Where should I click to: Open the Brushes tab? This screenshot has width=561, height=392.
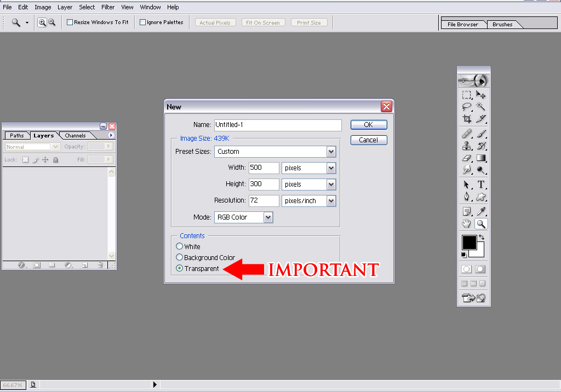coord(502,24)
